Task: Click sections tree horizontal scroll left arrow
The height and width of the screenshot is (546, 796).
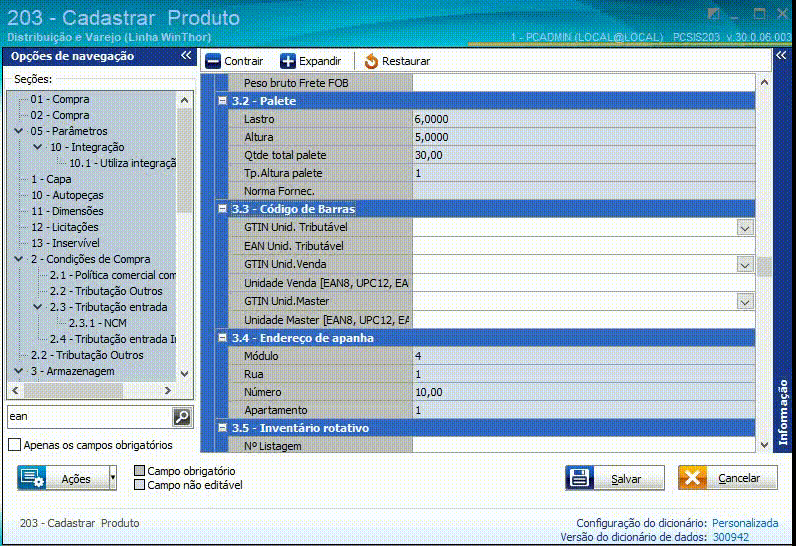Action: pyautogui.click(x=15, y=391)
